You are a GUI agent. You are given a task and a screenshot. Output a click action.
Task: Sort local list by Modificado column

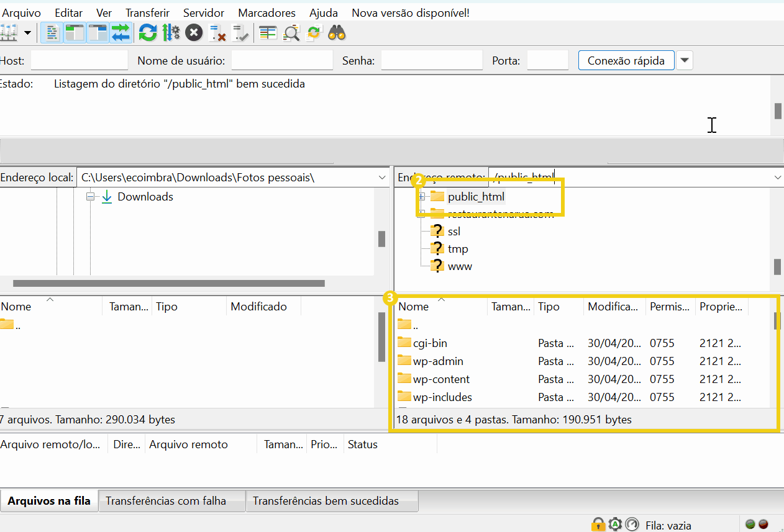(x=263, y=306)
